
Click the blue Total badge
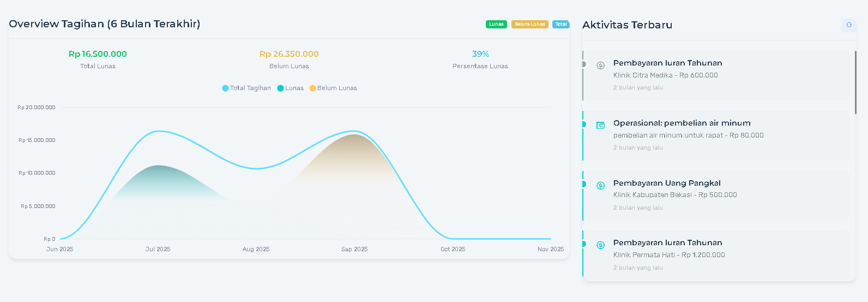point(560,24)
